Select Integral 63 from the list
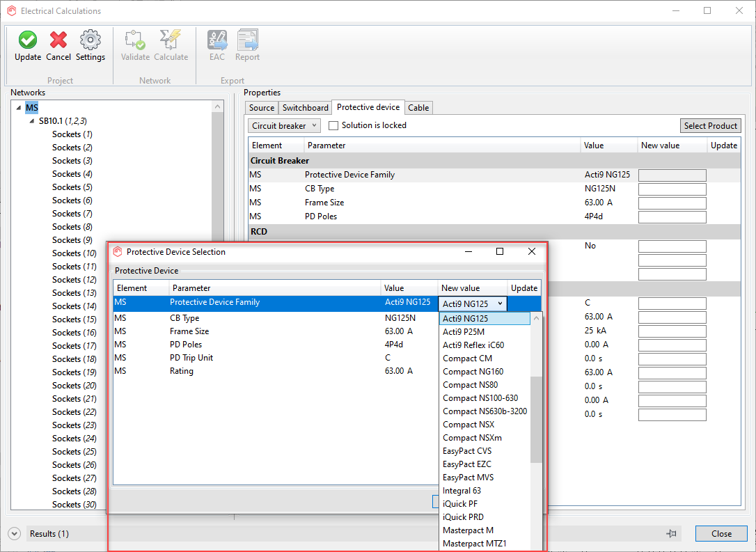756x552 pixels. click(x=485, y=491)
